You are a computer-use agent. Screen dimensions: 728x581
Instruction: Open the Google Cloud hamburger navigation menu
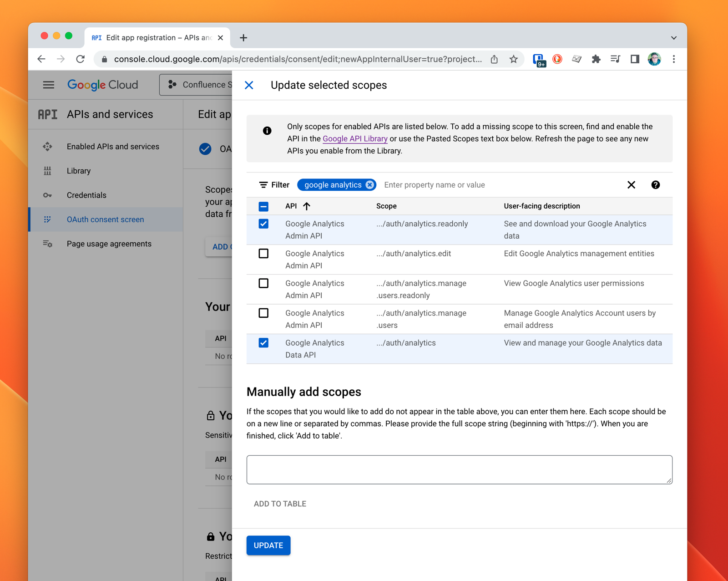49,85
